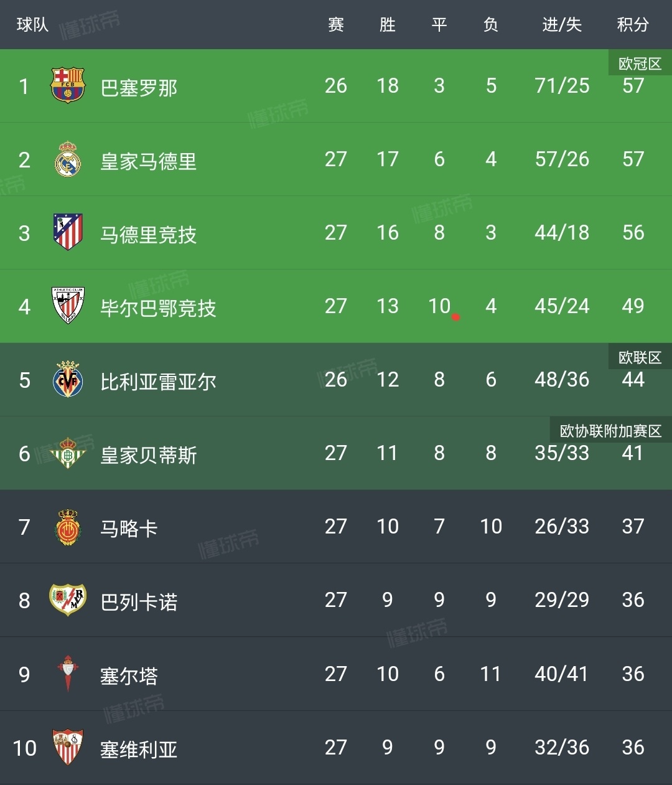The height and width of the screenshot is (785, 672).
Task: Tap the 欧冠区 zone label
Action: tap(640, 63)
